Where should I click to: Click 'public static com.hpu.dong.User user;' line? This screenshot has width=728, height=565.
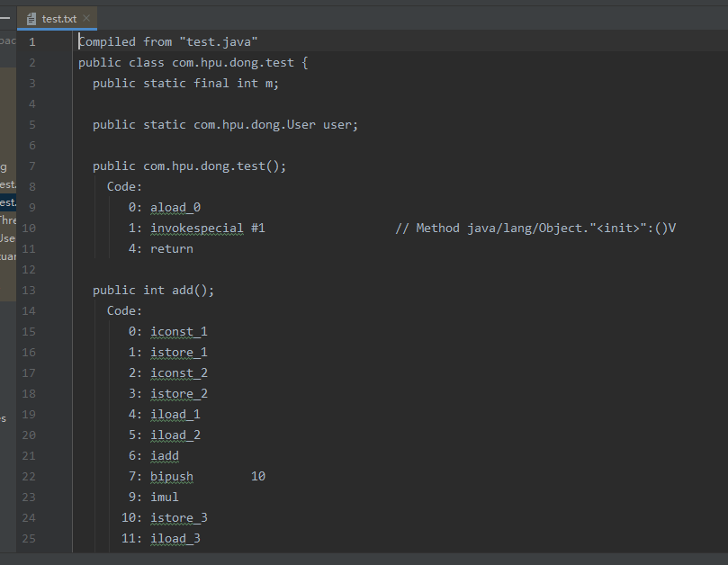point(226,125)
